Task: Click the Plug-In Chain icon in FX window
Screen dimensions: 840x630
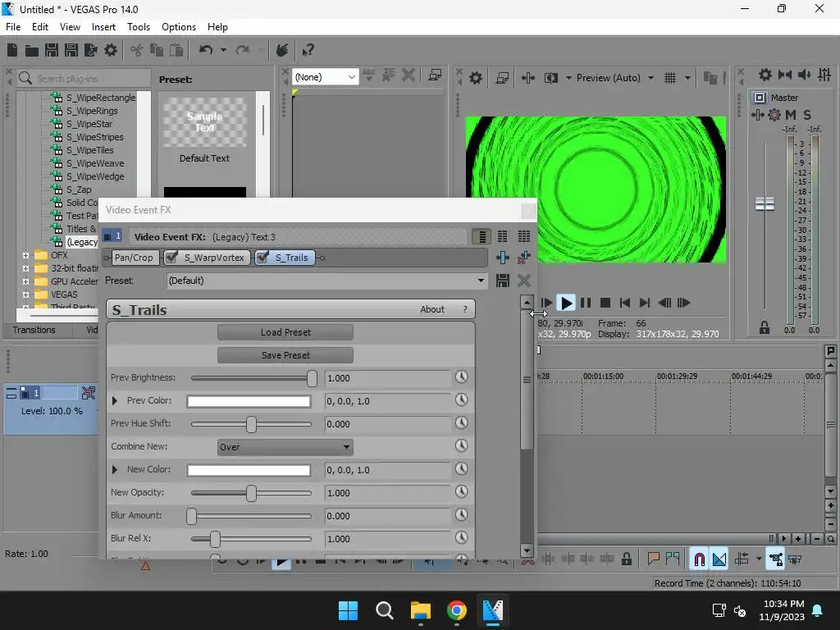Action: pyautogui.click(x=503, y=258)
